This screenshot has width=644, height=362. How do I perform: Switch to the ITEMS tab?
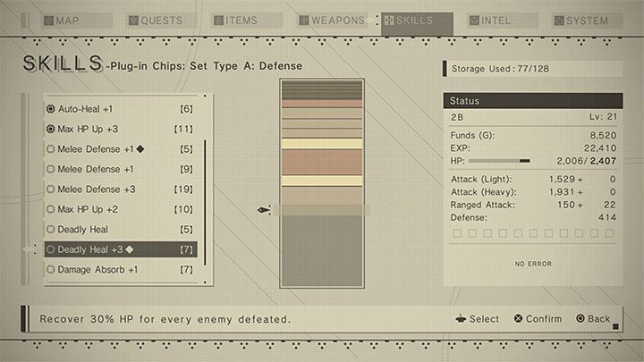[247, 21]
